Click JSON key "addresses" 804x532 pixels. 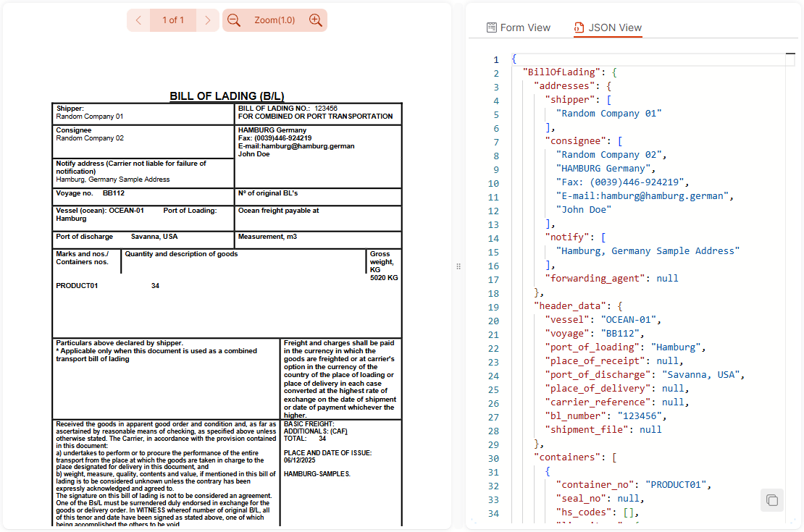564,86
